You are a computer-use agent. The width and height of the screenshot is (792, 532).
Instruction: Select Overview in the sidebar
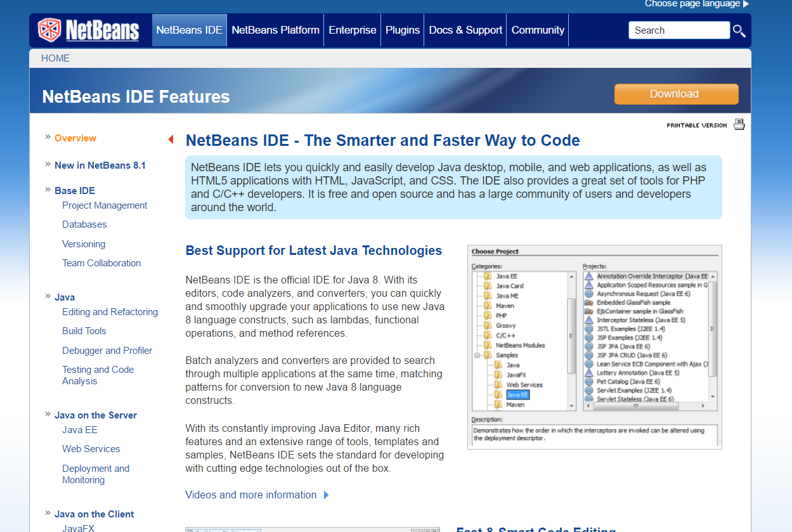click(75, 138)
